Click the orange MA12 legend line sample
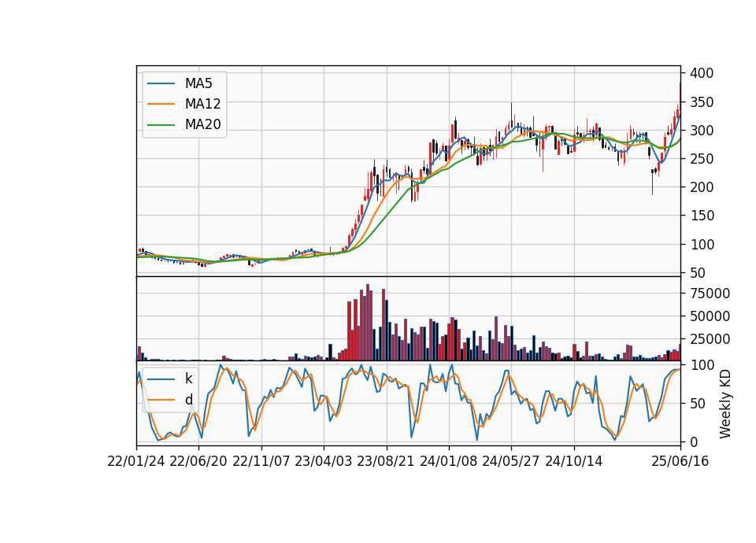756x543 pixels. (x=161, y=104)
